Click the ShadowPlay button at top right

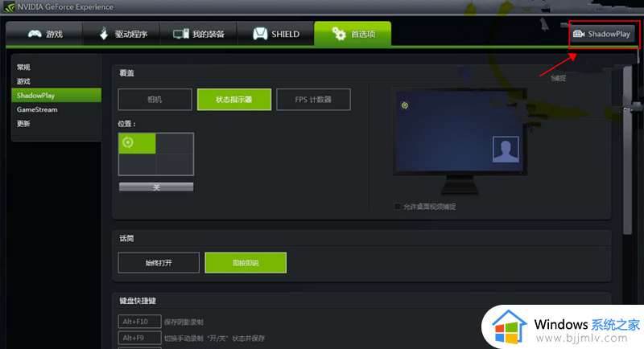603,34
